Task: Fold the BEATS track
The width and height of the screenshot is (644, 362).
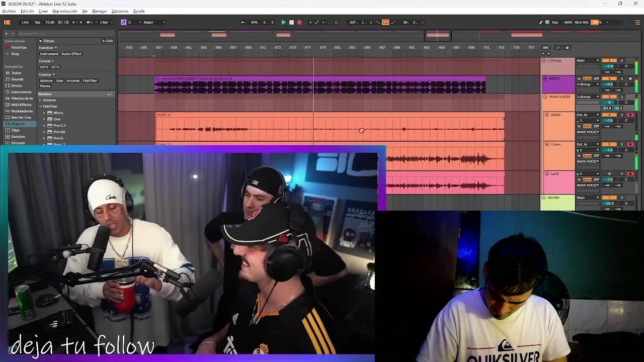Action: click(x=545, y=78)
